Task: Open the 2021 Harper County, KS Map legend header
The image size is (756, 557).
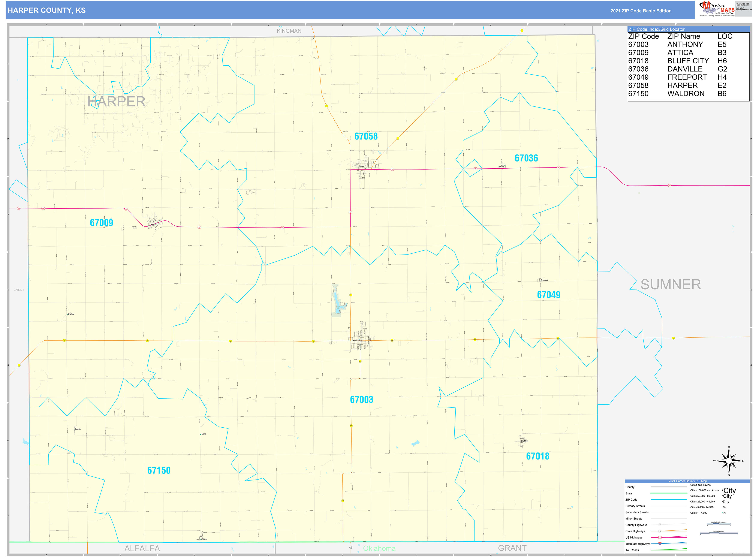Action: tap(688, 481)
